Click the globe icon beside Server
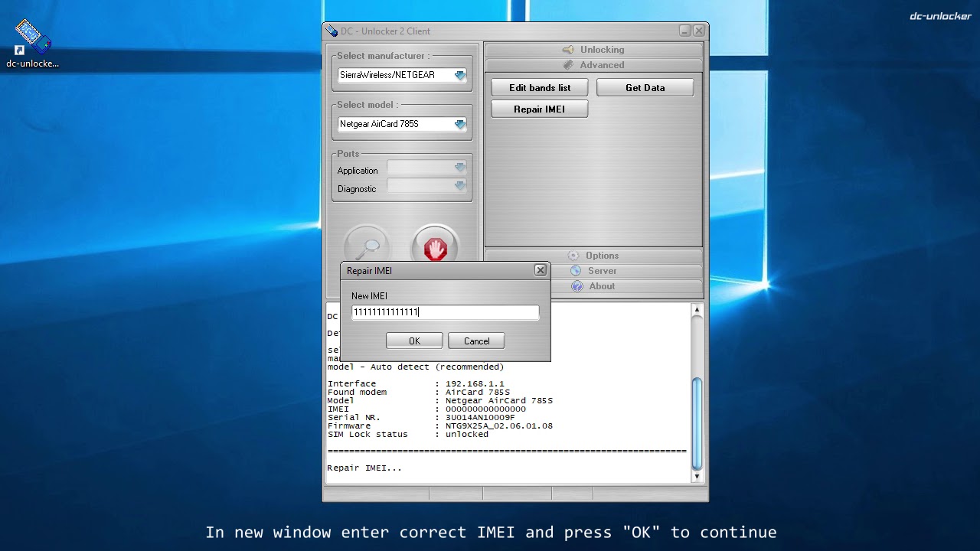This screenshot has width=980, height=551. [576, 271]
